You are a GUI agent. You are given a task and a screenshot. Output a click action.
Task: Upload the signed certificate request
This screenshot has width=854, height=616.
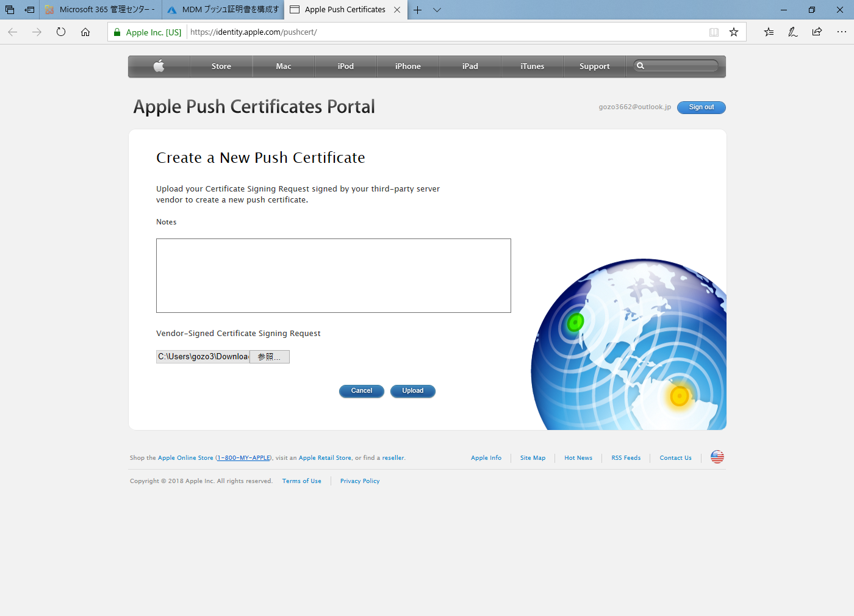413,391
